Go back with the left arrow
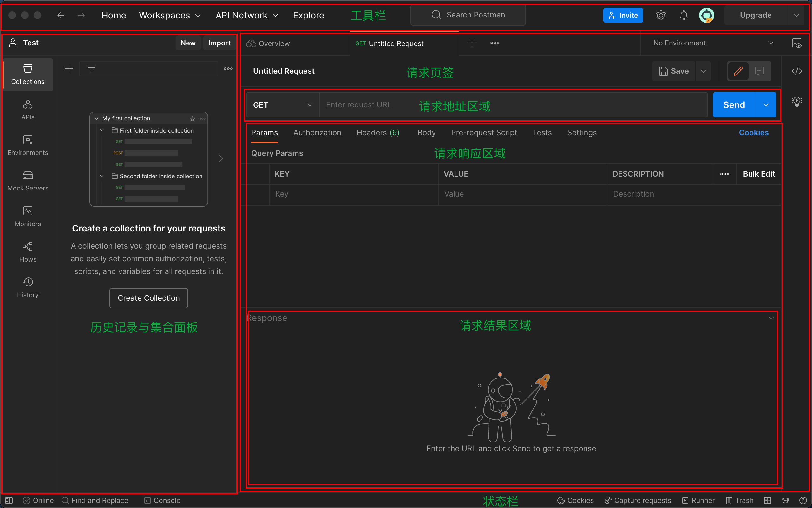Image resolution: width=812 pixels, height=508 pixels. (x=61, y=15)
